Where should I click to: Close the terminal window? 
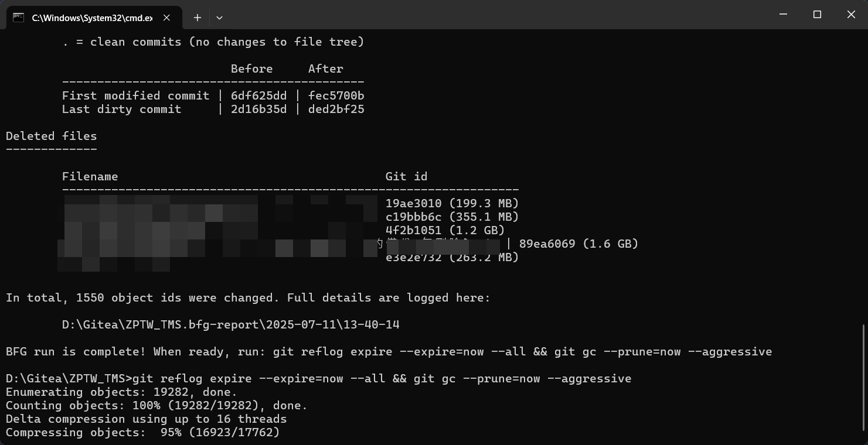click(851, 15)
